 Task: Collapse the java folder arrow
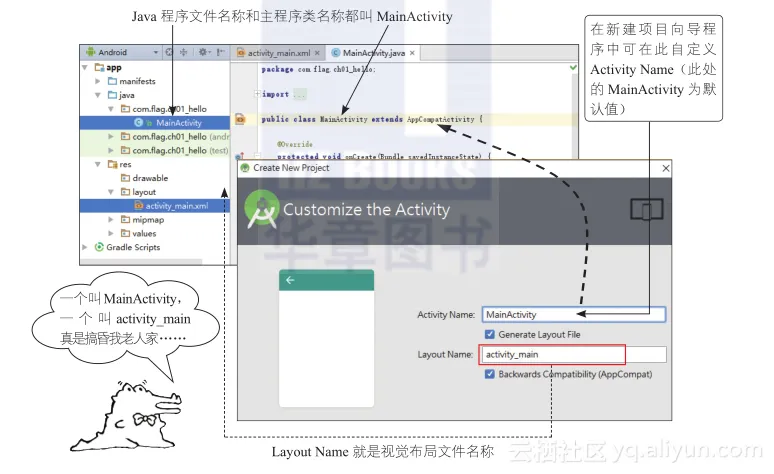click(98, 95)
